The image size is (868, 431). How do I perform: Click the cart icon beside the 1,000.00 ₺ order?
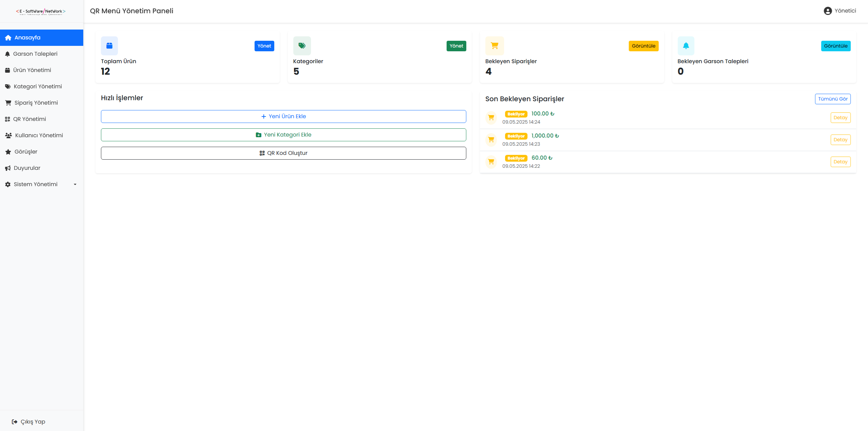point(491,140)
